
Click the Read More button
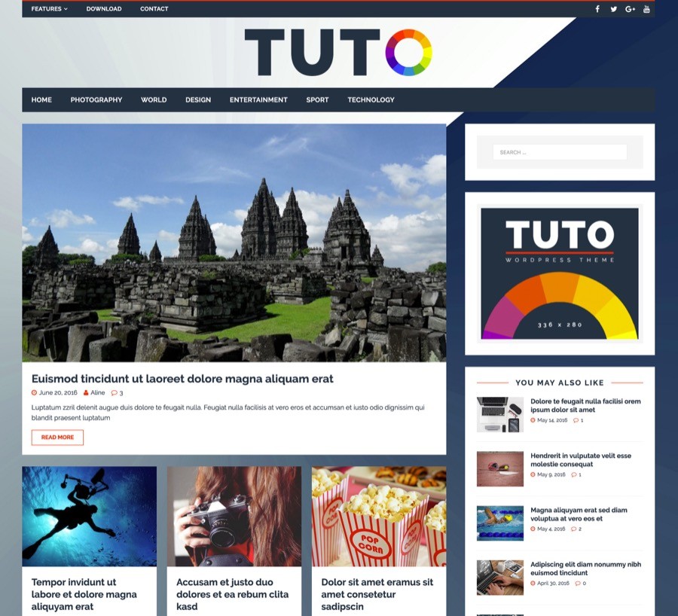tap(57, 438)
